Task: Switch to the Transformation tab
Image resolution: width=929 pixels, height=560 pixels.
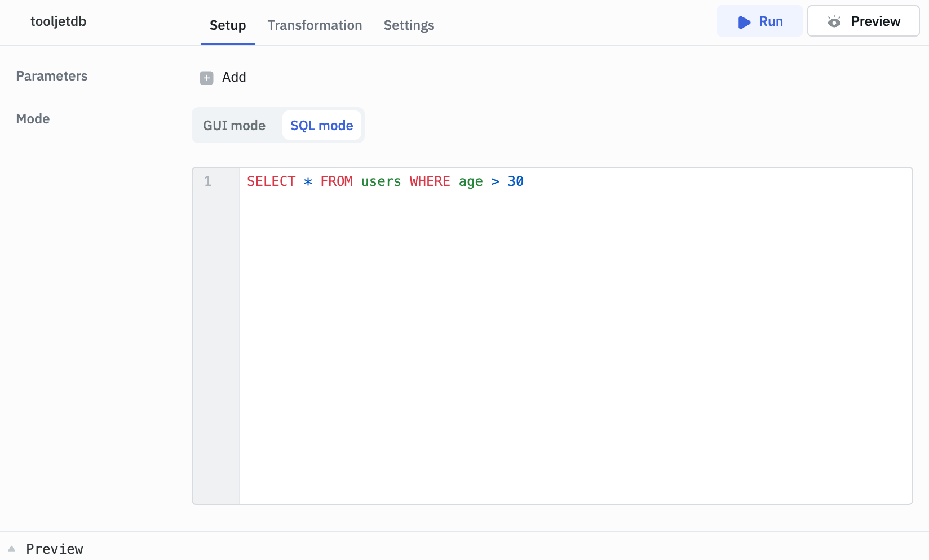Action: coord(315,25)
